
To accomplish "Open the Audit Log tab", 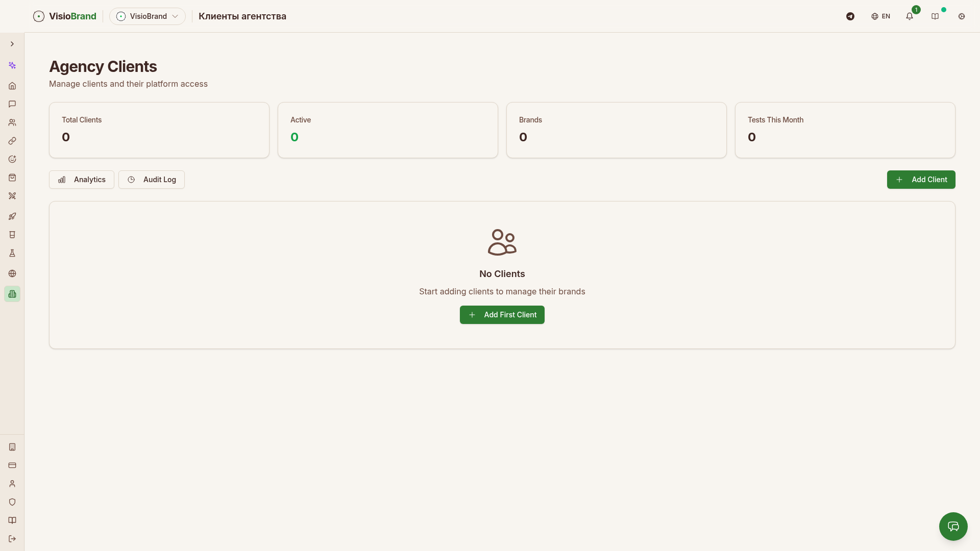I will click(x=152, y=180).
